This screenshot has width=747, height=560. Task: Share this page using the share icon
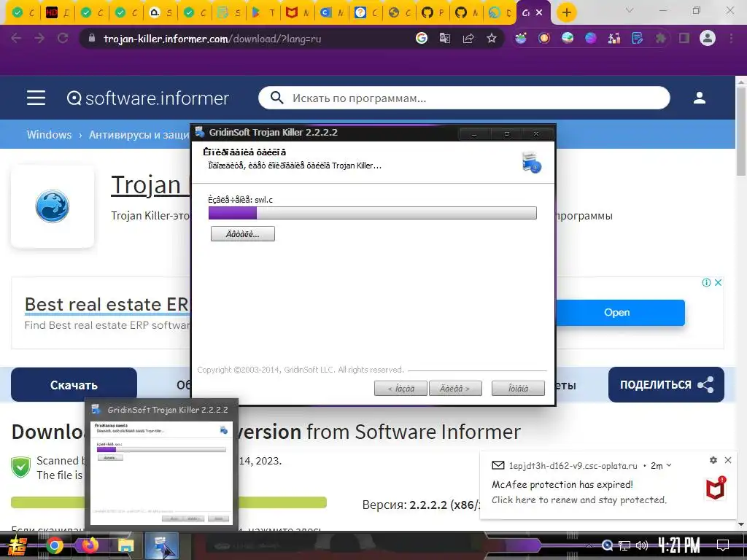pyautogui.click(x=468, y=38)
